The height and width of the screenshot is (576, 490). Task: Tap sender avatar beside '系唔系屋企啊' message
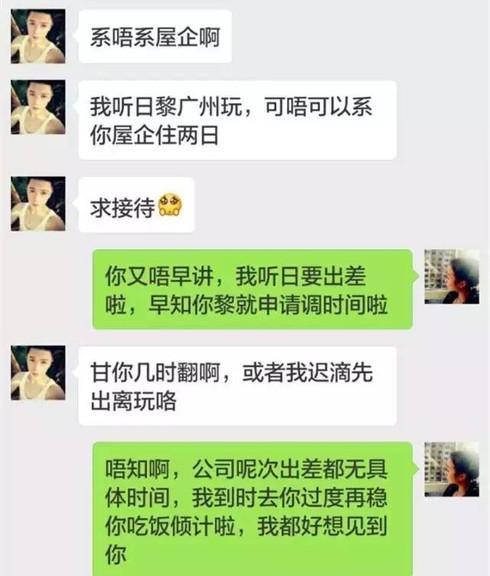coord(38,36)
